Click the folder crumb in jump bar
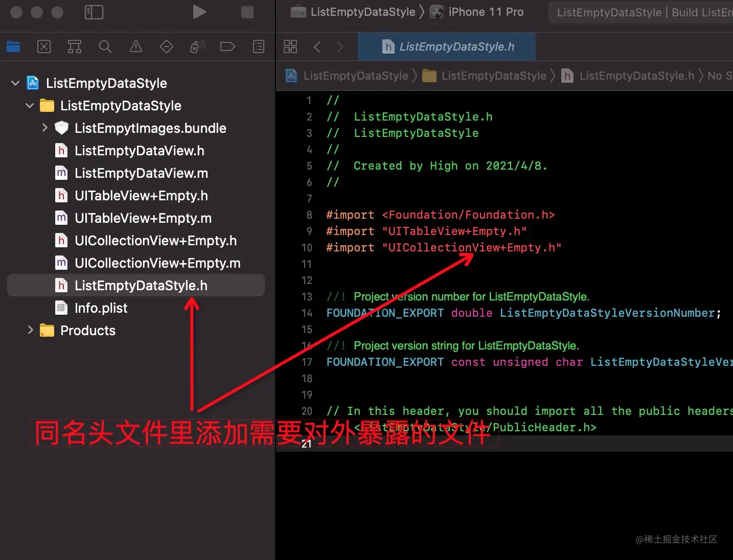The width and height of the screenshot is (733, 560). [x=484, y=76]
